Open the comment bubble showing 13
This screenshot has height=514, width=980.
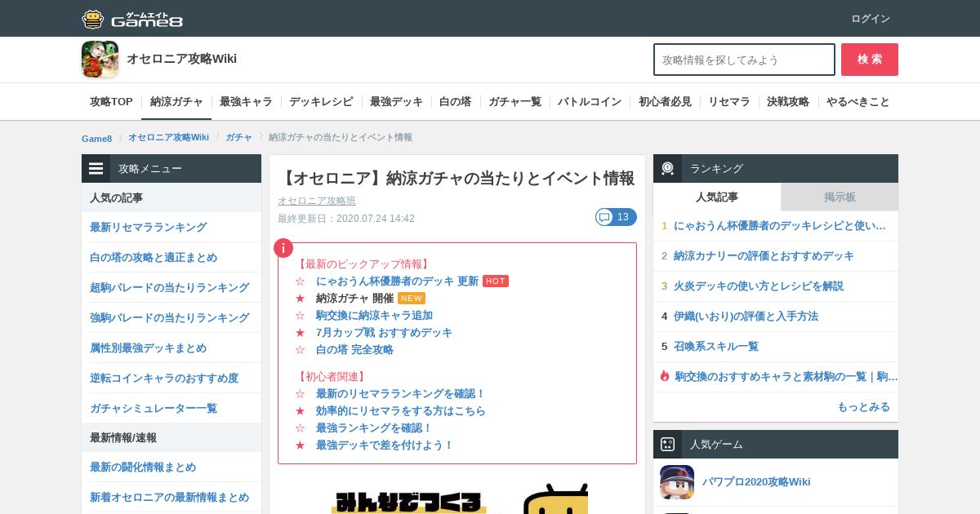pyautogui.click(x=616, y=217)
